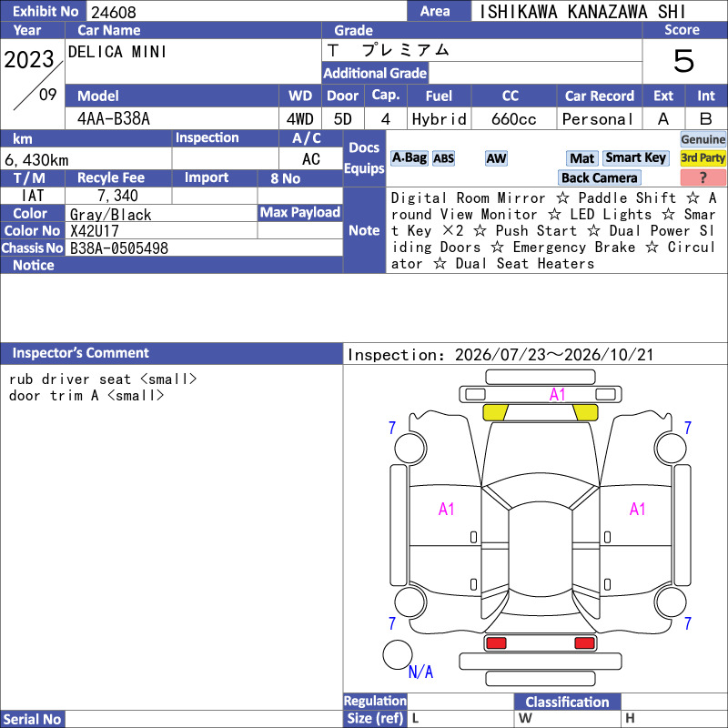
Task: Click the month value 09
Action: (48, 95)
